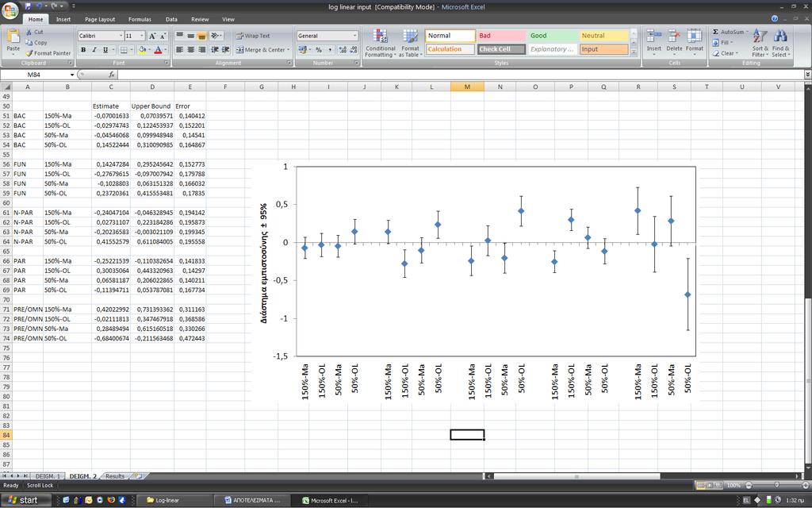The width and height of the screenshot is (812, 508).
Task: Apply Center horizontal alignment
Action: click(x=190, y=50)
